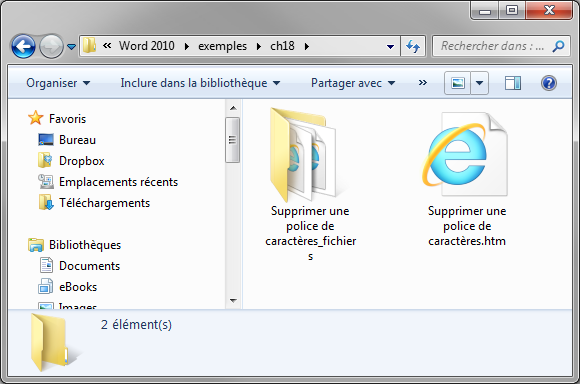The width and height of the screenshot is (580, 384).
Task: Open Emplacements récents
Action: coord(118,182)
